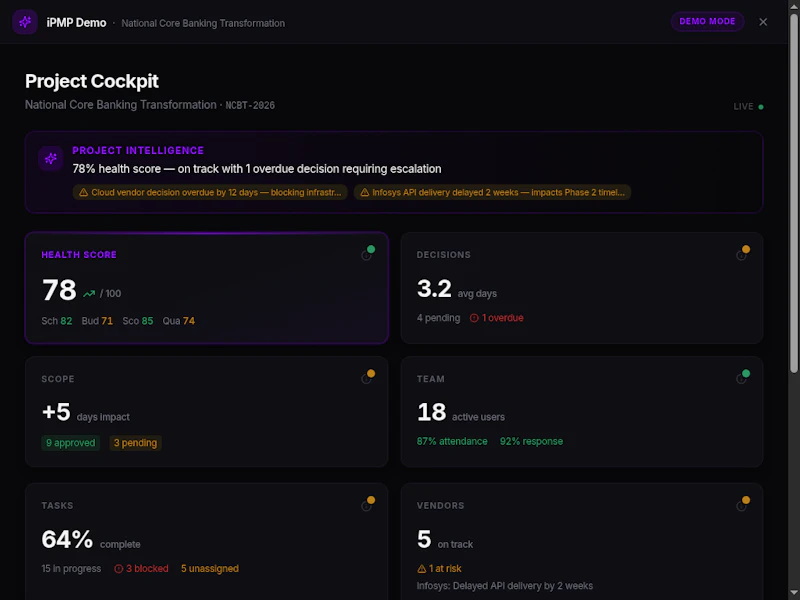Open info icon on Decisions card
The height and width of the screenshot is (600, 800).
click(x=741, y=255)
